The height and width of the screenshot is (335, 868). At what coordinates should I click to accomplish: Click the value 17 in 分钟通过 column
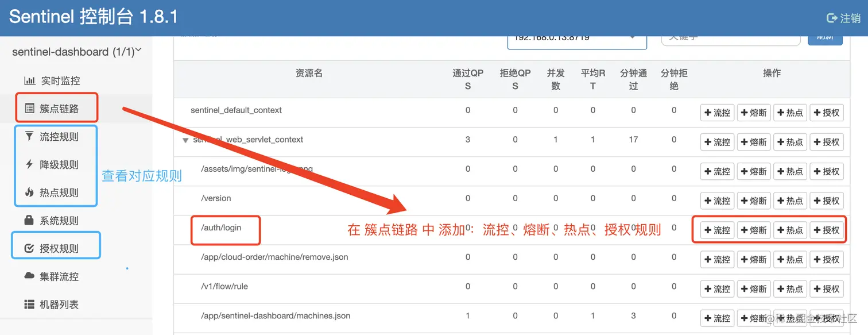coord(633,139)
